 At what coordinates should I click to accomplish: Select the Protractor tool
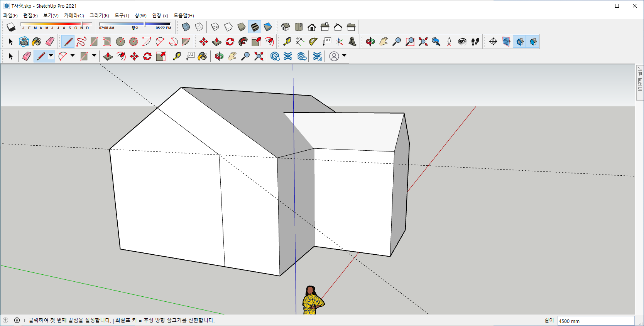tap(313, 42)
